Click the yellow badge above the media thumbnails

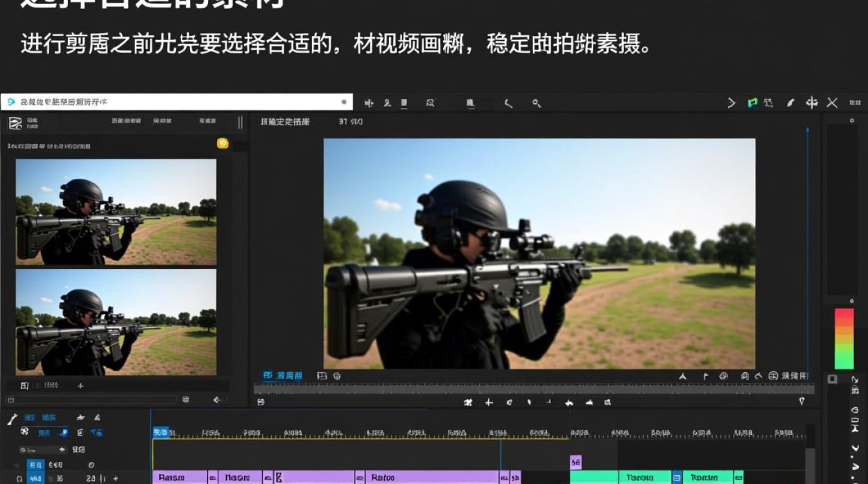point(223,143)
